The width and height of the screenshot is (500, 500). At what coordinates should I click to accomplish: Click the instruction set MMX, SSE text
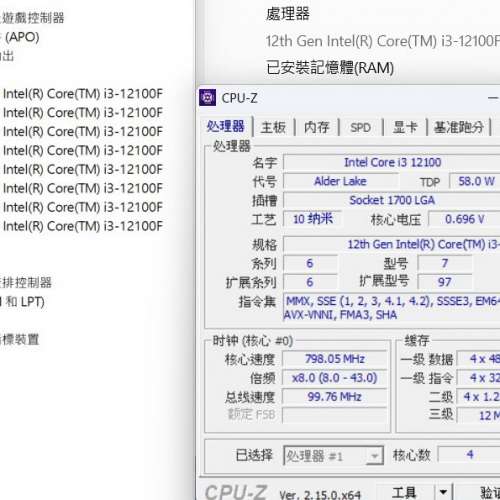[x=392, y=308]
